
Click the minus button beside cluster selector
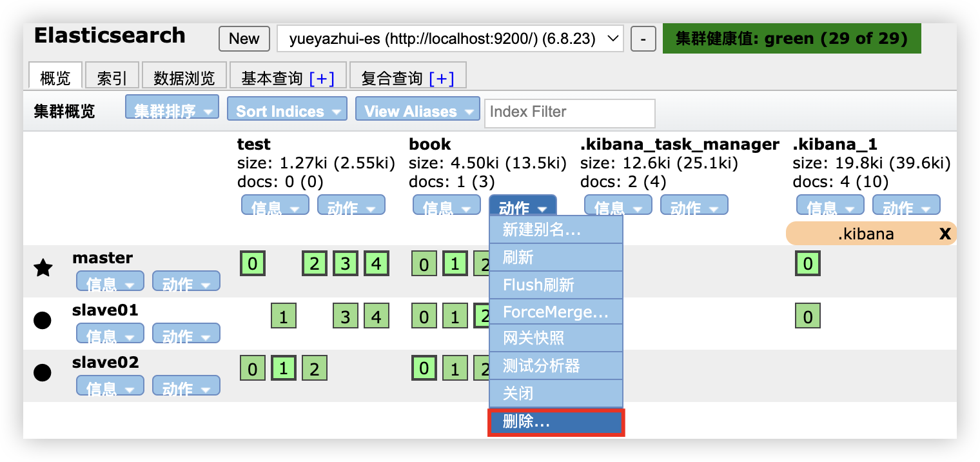pyautogui.click(x=642, y=39)
